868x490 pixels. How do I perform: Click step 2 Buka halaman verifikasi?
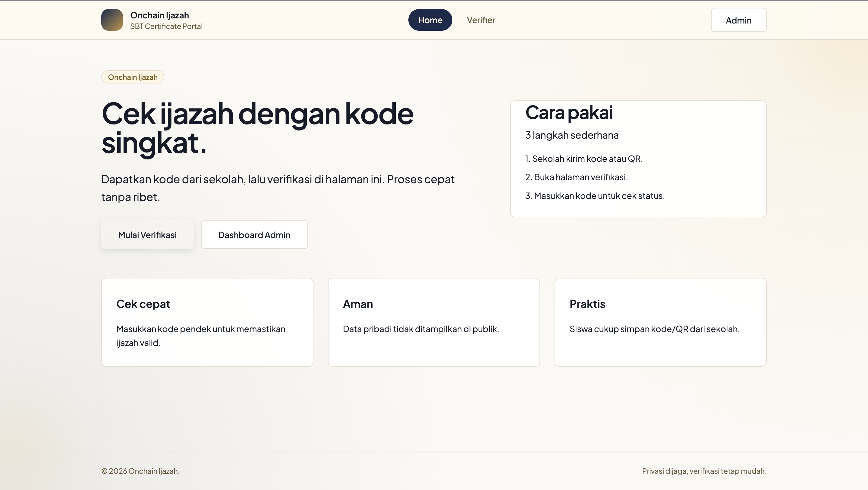pyautogui.click(x=577, y=177)
